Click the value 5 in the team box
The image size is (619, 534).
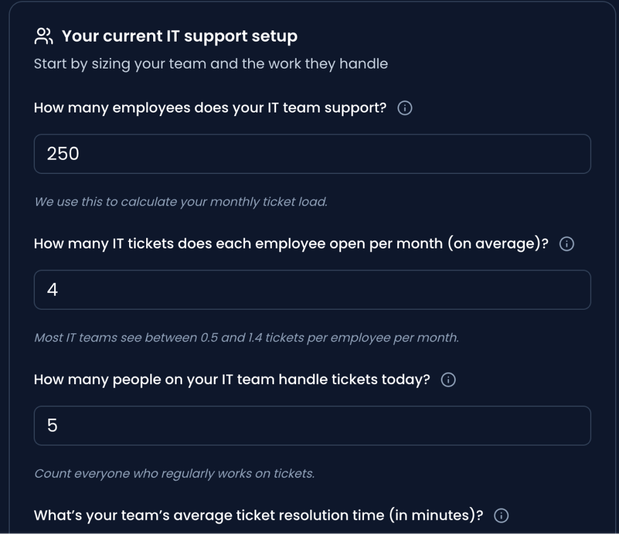click(x=53, y=426)
